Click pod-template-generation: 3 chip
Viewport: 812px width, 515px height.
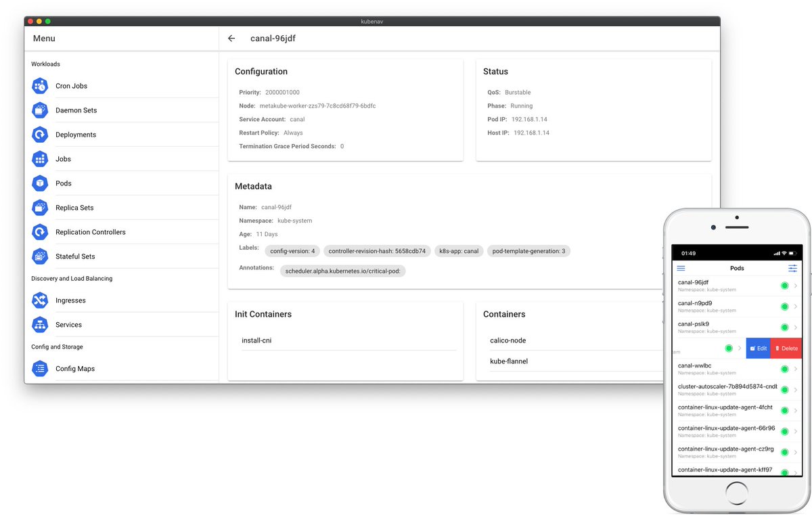click(528, 251)
